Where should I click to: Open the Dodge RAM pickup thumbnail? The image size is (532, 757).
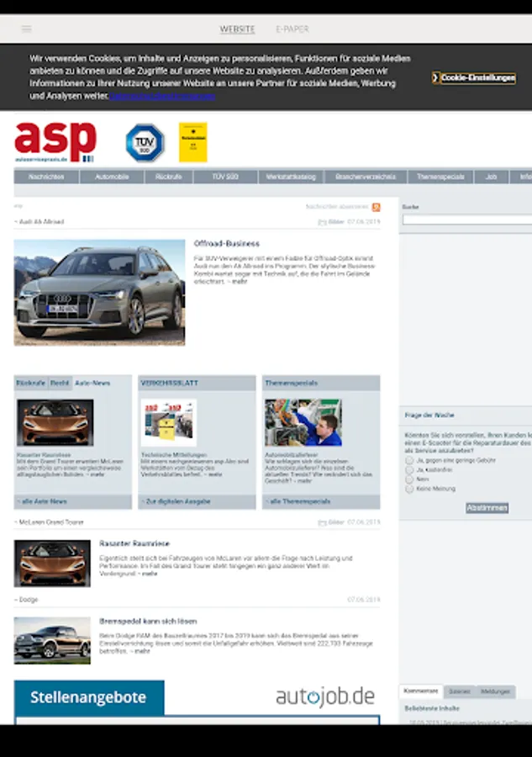pyautogui.click(x=52, y=641)
